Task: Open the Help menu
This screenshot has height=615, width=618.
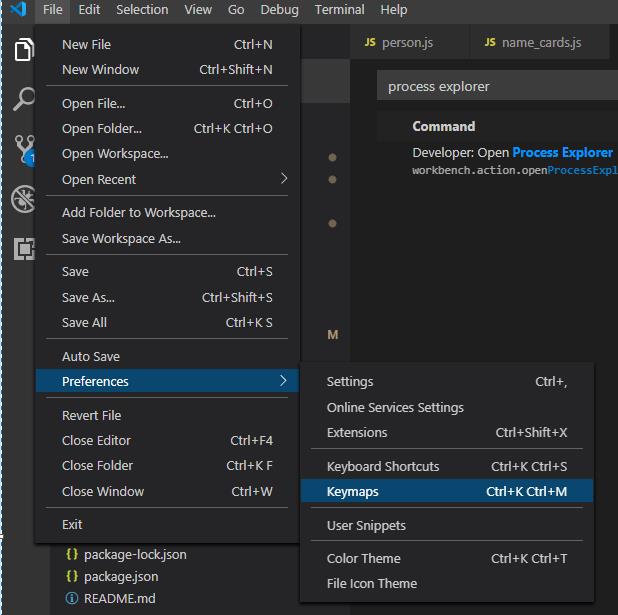Action: [394, 9]
